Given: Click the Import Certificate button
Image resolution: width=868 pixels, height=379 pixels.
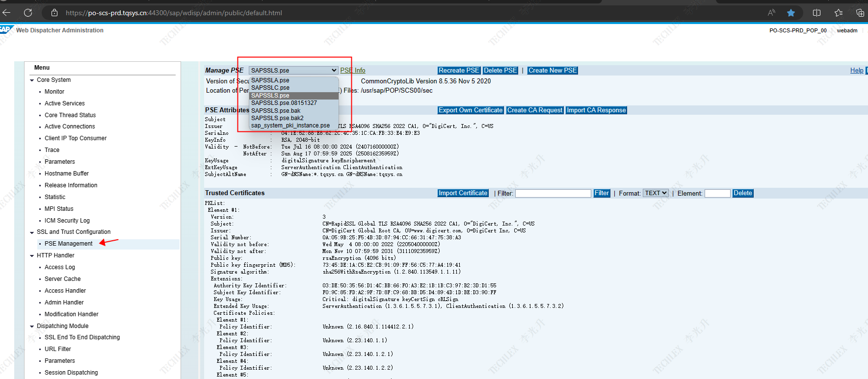Looking at the screenshot, I should (x=463, y=193).
